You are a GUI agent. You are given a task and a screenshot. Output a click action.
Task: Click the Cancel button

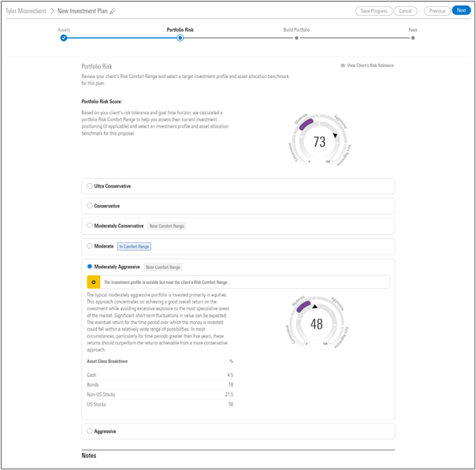(405, 11)
